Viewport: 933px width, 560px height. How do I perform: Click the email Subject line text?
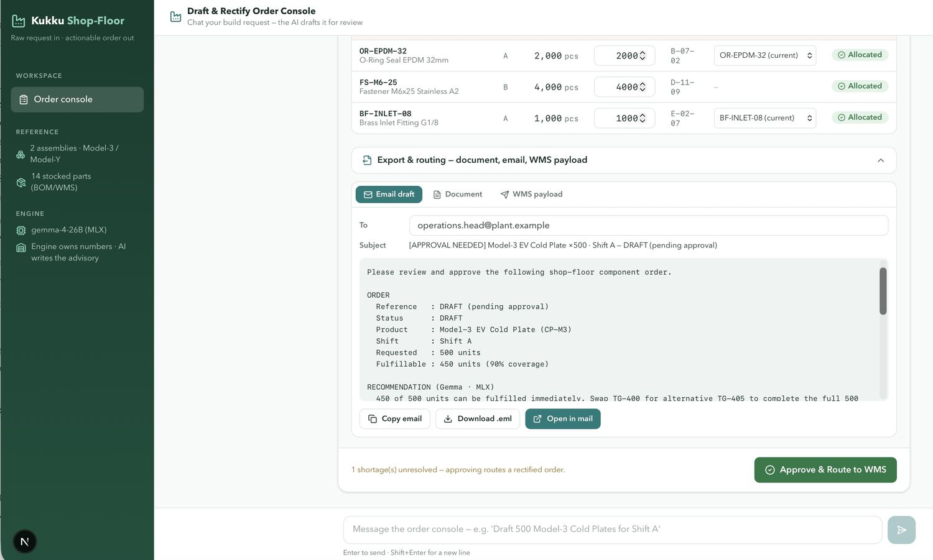pyautogui.click(x=563, y=246)
